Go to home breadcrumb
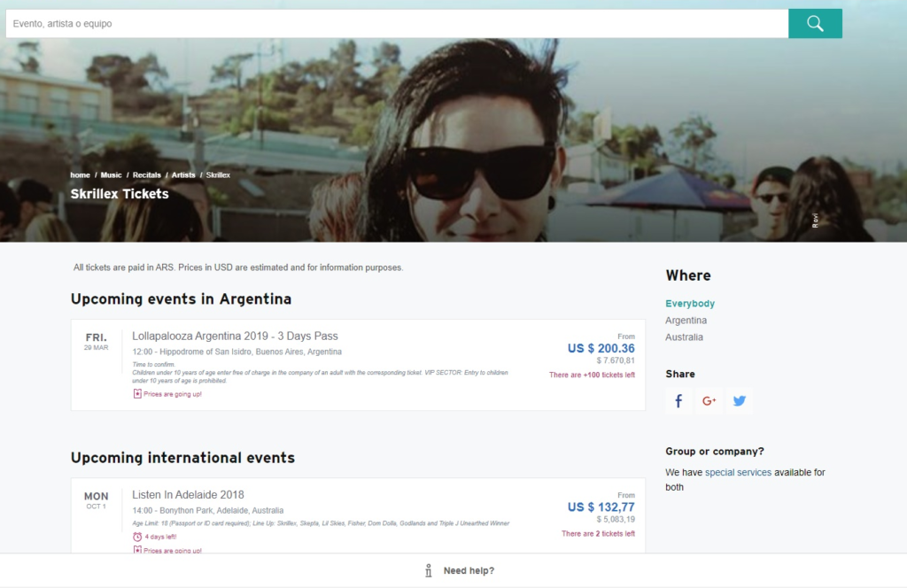This screenshot has width=907, height=588. tap(81, 175)
